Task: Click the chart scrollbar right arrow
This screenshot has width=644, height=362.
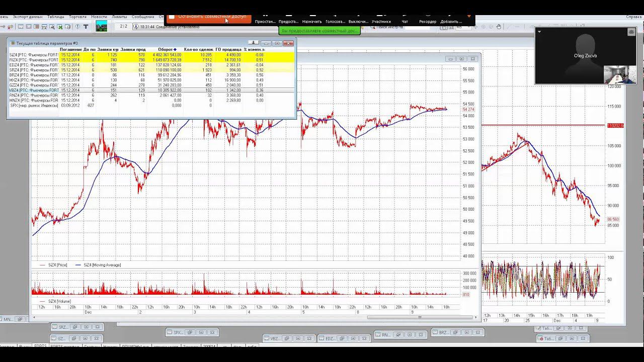Action: coord(474,317)
